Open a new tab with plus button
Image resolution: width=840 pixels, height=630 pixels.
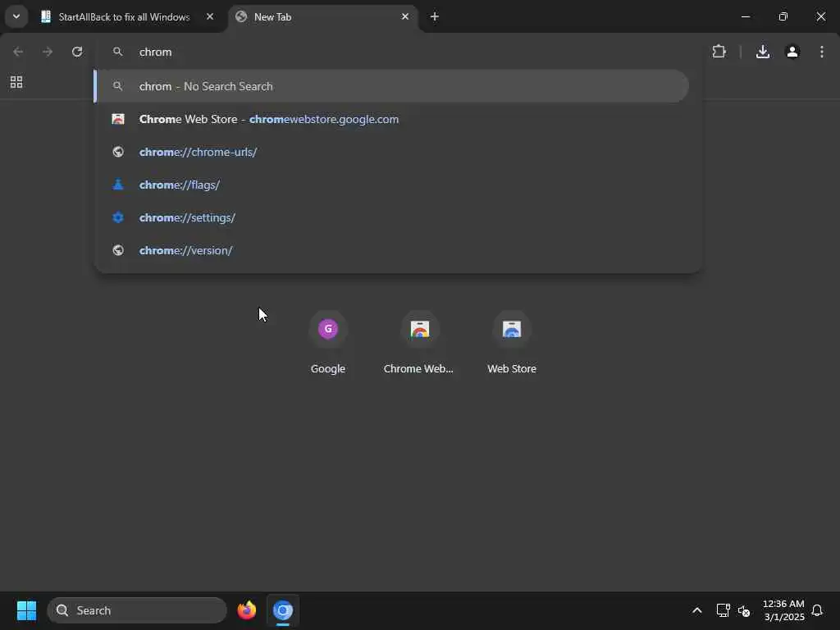coord(435,16)
